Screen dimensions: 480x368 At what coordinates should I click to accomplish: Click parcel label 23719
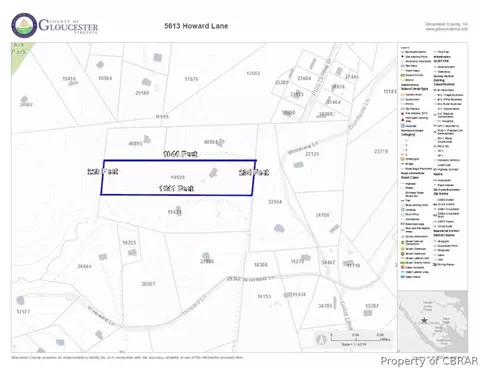click(381, 151)
